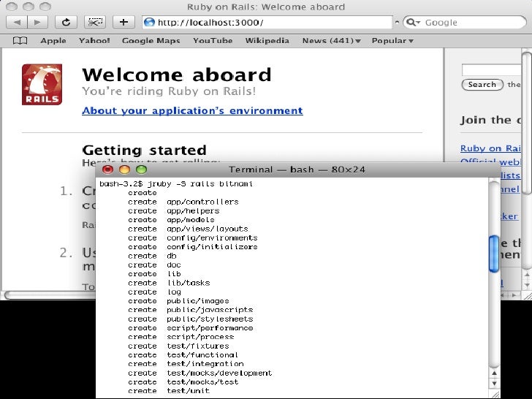532x399 pixels.
Task: Click app/models in the Terminal output
Action: point(190,220)
